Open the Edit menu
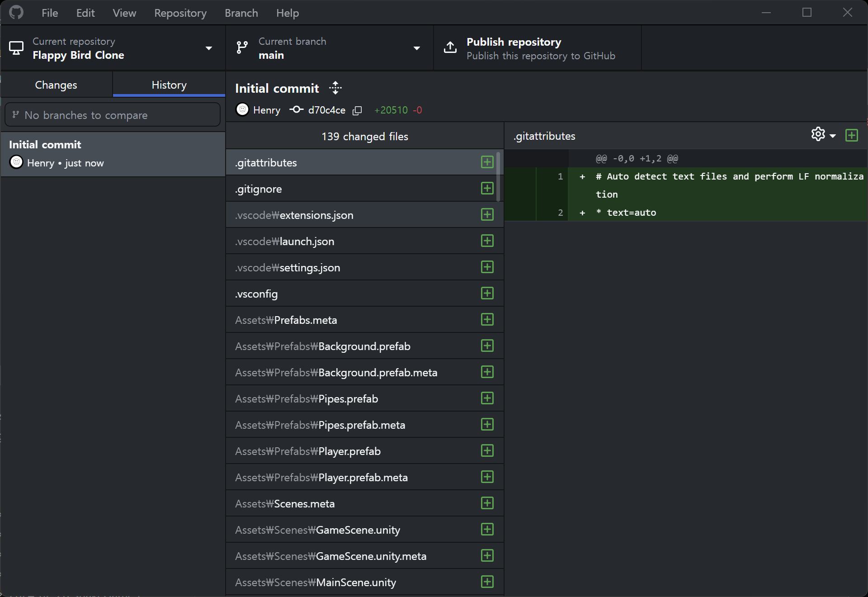Screen dimensions: 868x597 coord(85,13)
